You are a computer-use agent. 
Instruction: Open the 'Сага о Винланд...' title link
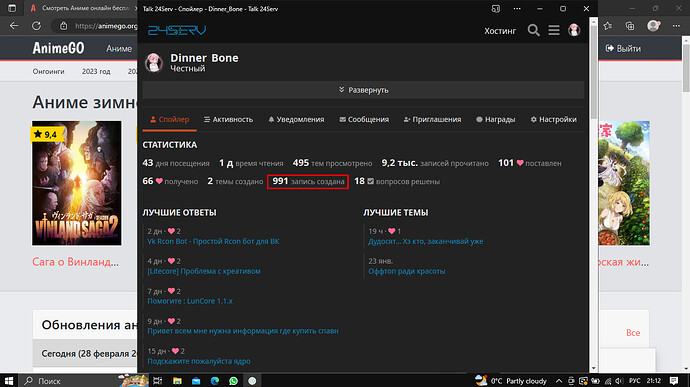tap(75, 262)
